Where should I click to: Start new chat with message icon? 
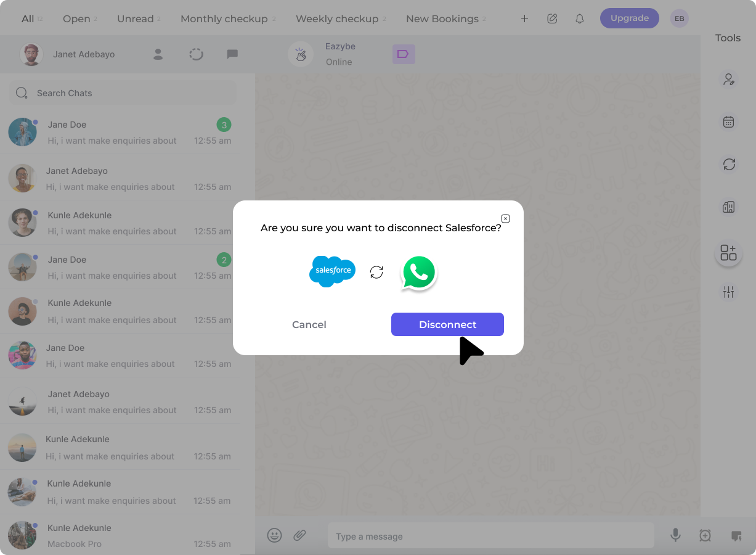click(x=232, y=54)
